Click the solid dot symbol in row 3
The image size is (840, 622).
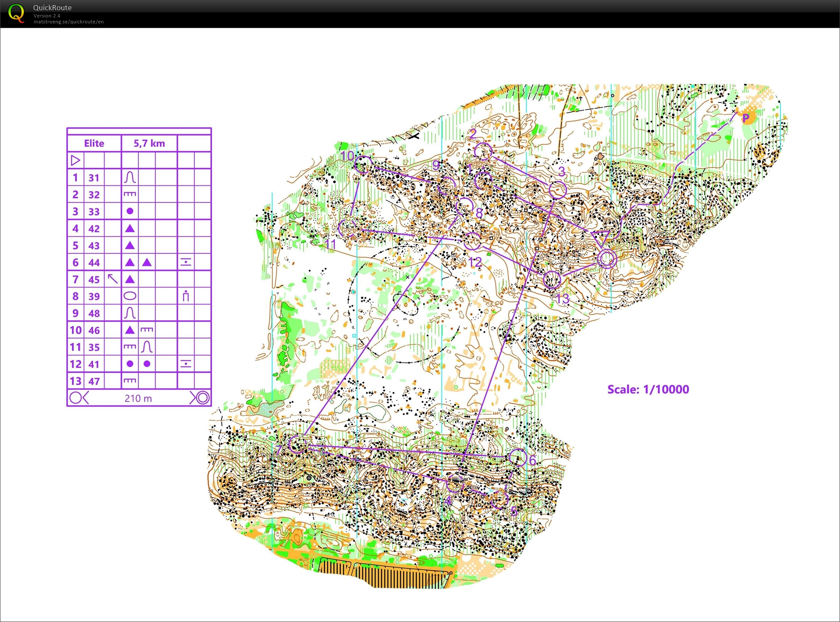pos(130,211)
